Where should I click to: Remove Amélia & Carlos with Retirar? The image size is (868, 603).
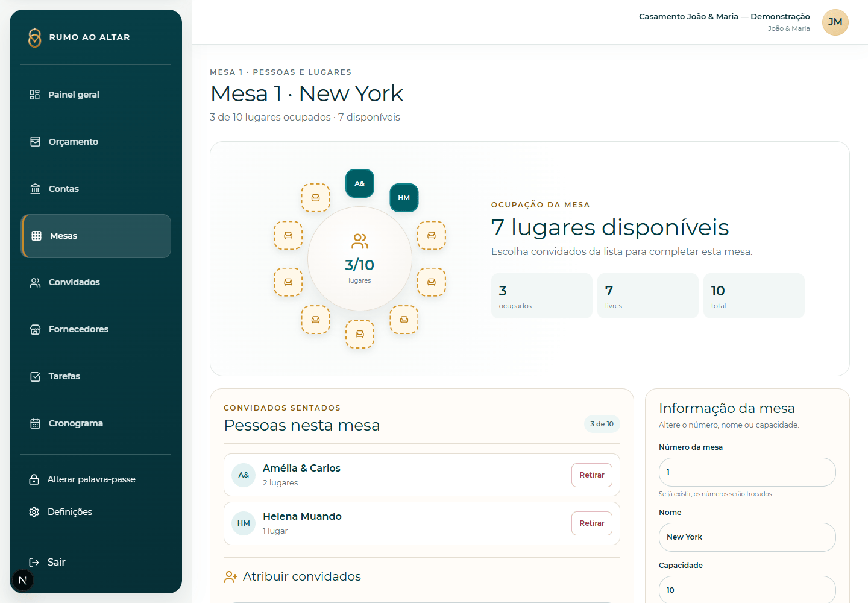pyautogui.click(x=592, y=475)
